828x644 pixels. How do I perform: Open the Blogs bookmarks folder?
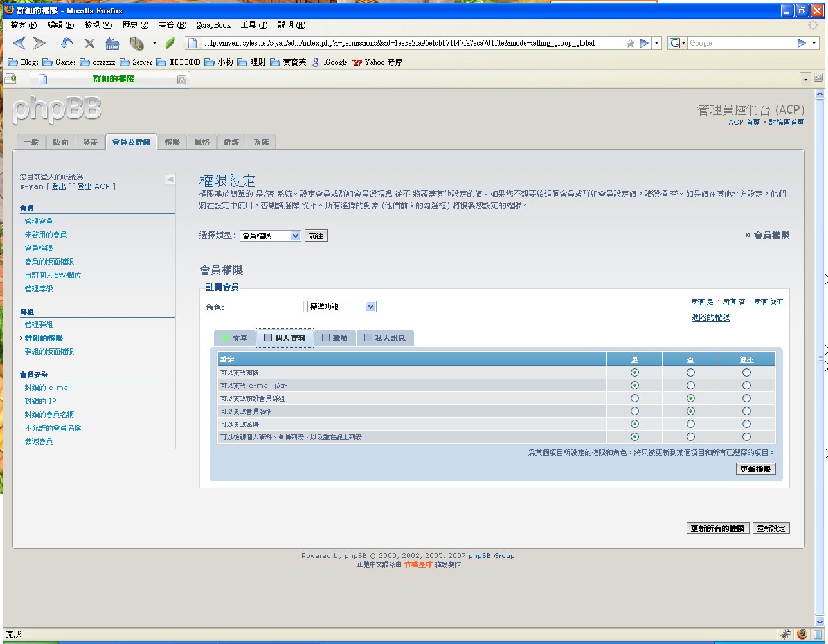pyautogui.click(x=23, y=62)
